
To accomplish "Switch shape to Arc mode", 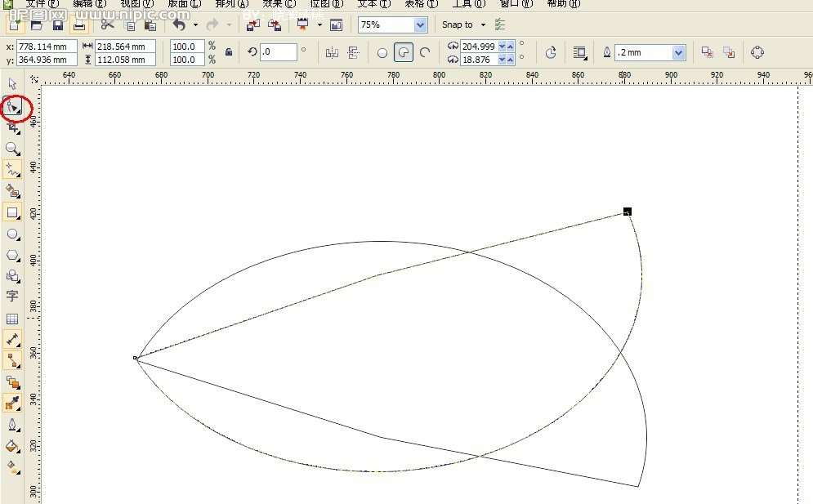I will pyautogui.click(x=425, y=53).
